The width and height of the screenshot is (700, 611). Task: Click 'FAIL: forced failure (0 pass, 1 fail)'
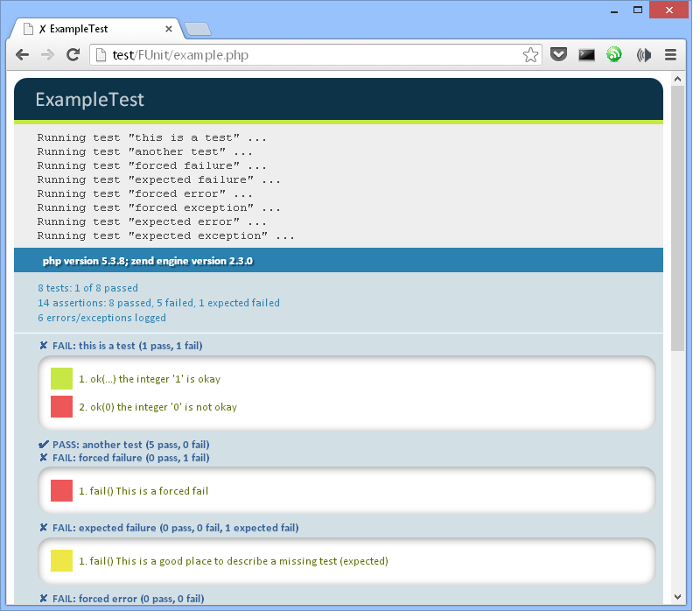[x=130, y=458]
